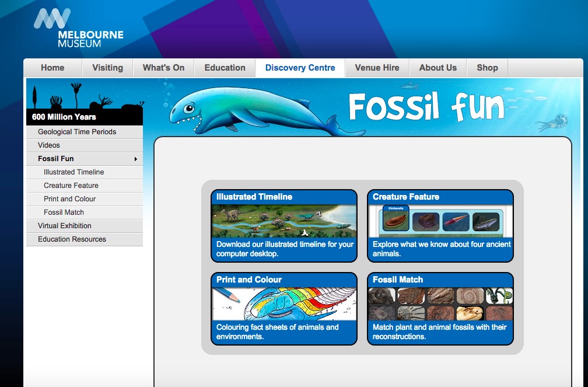Click 'Explore what we know' card description
Screen dimensions: 588x387
(442, 249)
